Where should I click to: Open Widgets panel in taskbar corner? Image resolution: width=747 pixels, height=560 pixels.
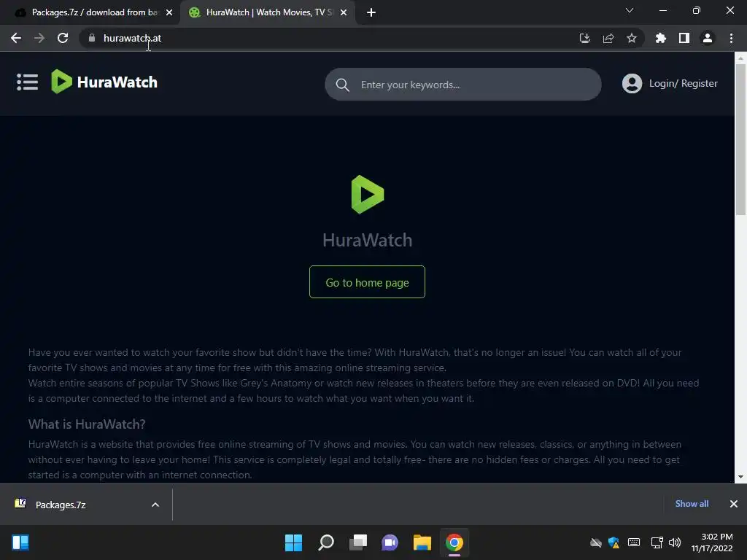(x=20, y=542)
